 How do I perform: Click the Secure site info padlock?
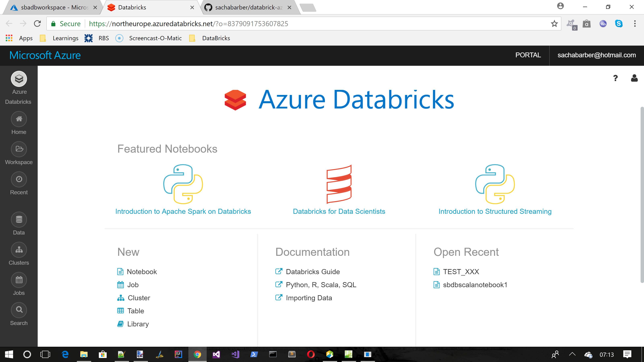(53, 24)
